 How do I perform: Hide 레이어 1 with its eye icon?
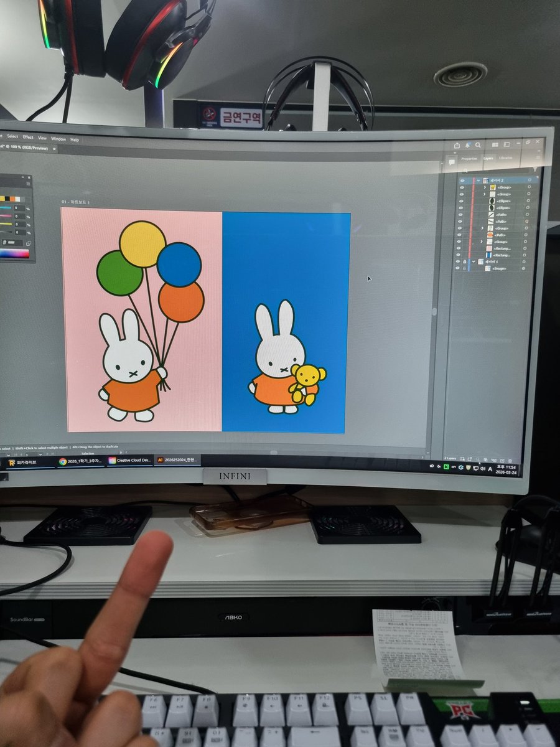pos(458,261)
